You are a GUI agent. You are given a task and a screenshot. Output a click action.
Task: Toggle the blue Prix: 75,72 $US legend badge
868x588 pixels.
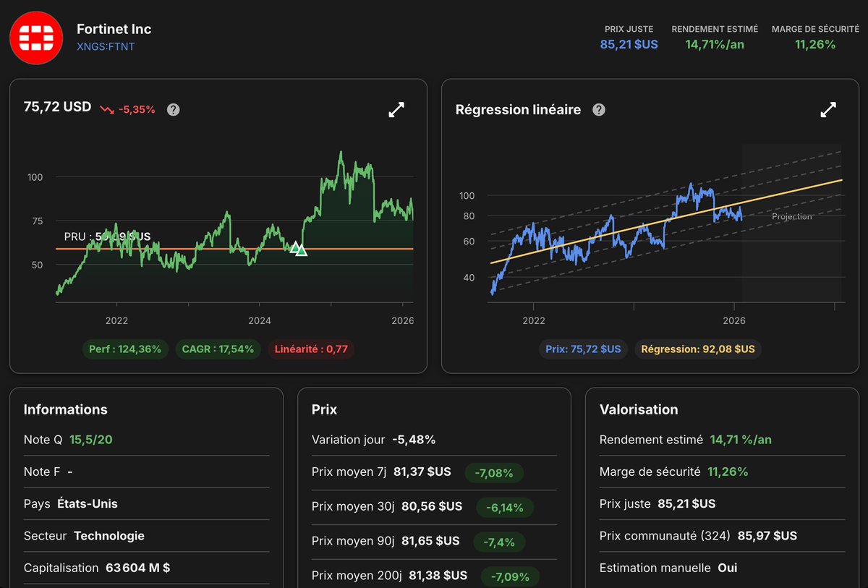[583, 349]
